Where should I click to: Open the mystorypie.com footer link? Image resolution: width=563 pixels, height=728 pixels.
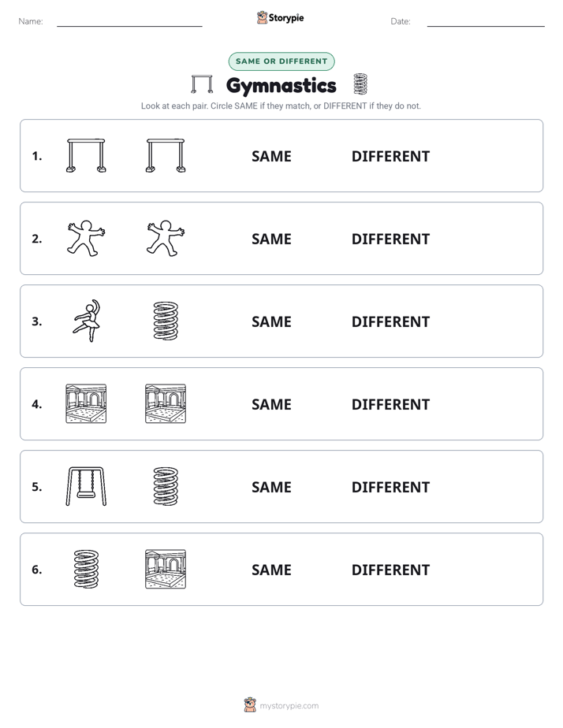[289, 706]
